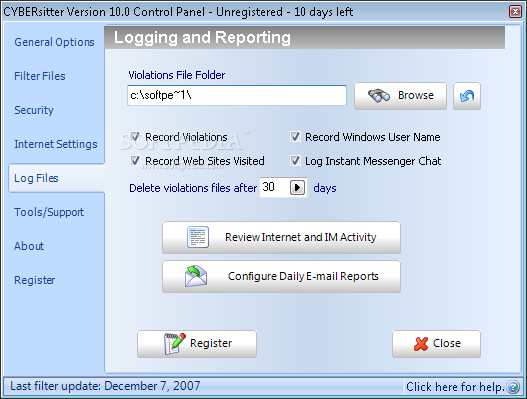The height and width of the screenshot is (399, 527).
Task: Open the About section
Action: pyautogui.click(x=29, y=246)
